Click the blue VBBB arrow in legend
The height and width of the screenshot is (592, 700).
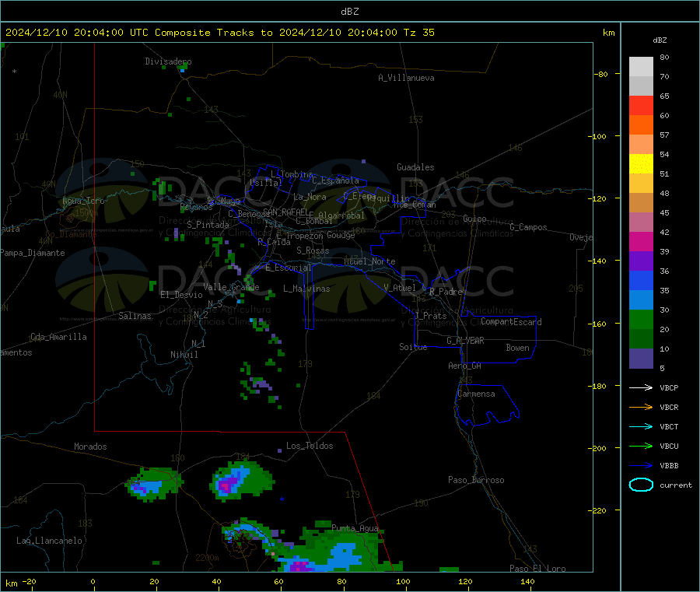click(x=641, y=465)
